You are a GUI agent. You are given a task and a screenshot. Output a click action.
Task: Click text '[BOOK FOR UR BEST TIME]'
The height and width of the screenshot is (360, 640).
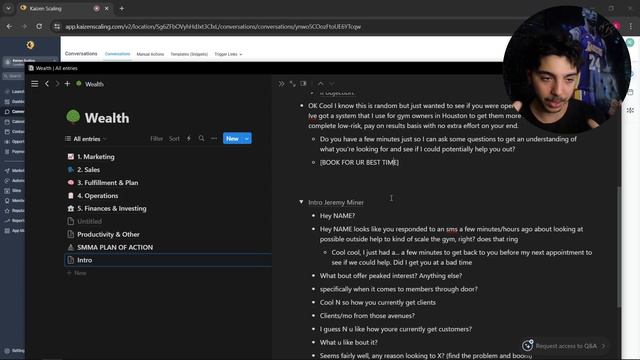(x=359, y=162)
